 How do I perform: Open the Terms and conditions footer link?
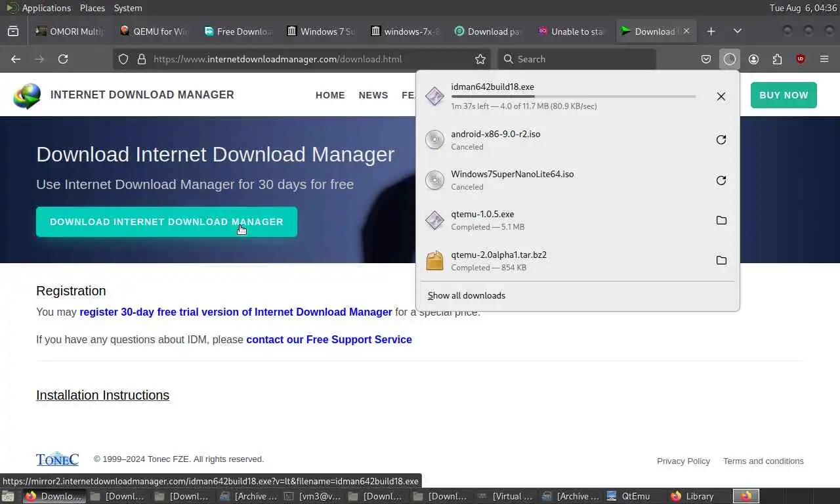(x=763, y=461)
